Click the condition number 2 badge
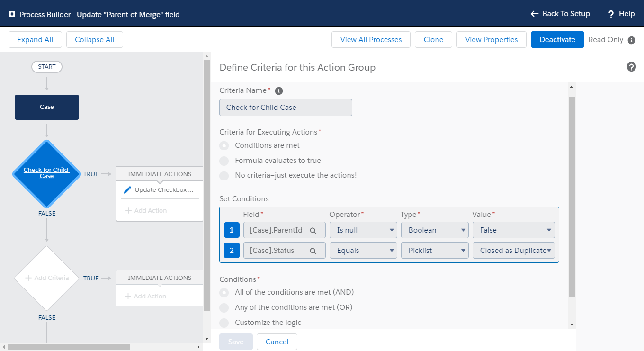This screenshot has height=351, width=644. coord(232,251)
